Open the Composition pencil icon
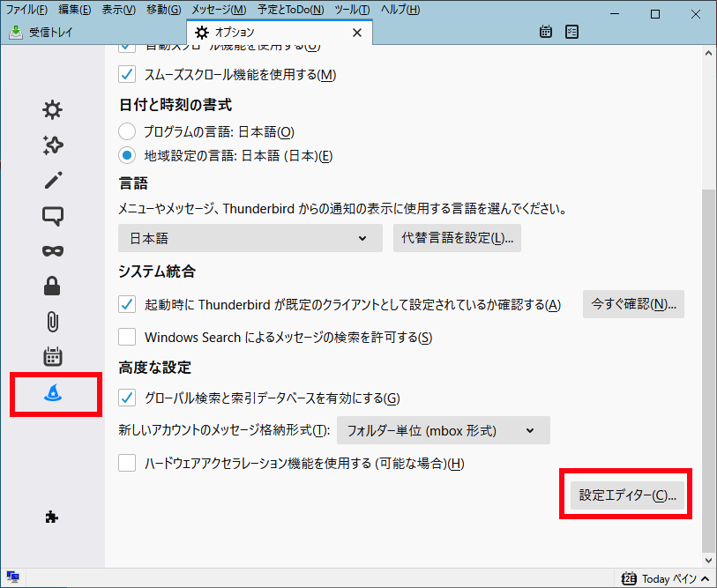Image resolution: width=717 pixels, height=588 pixels. tap(53, 180)
